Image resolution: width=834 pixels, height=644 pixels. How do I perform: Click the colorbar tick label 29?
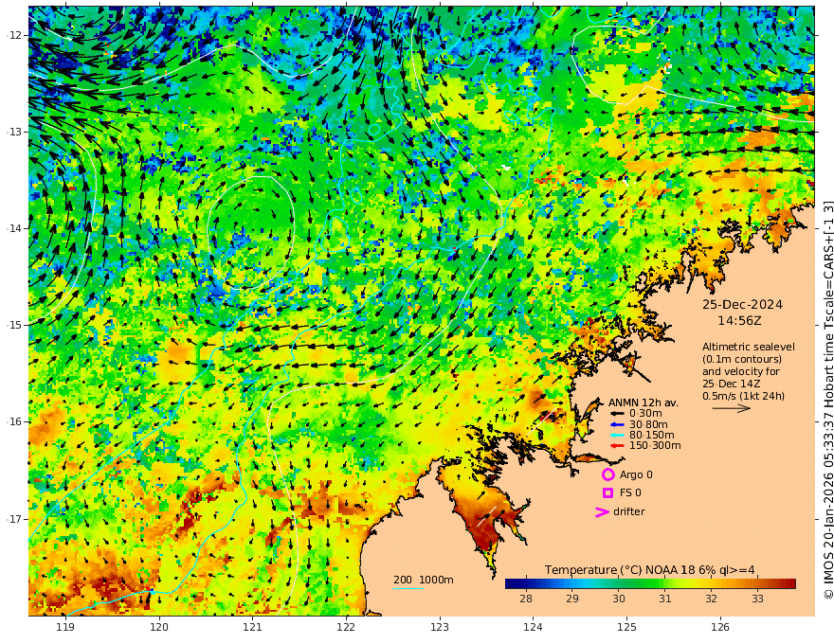571,599
